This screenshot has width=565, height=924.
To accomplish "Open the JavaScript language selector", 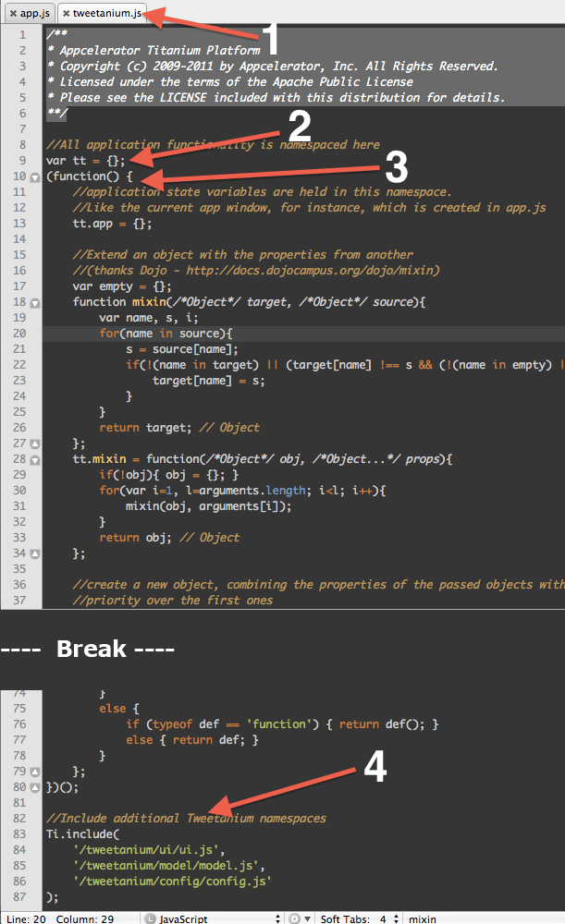I will (213, 918).
